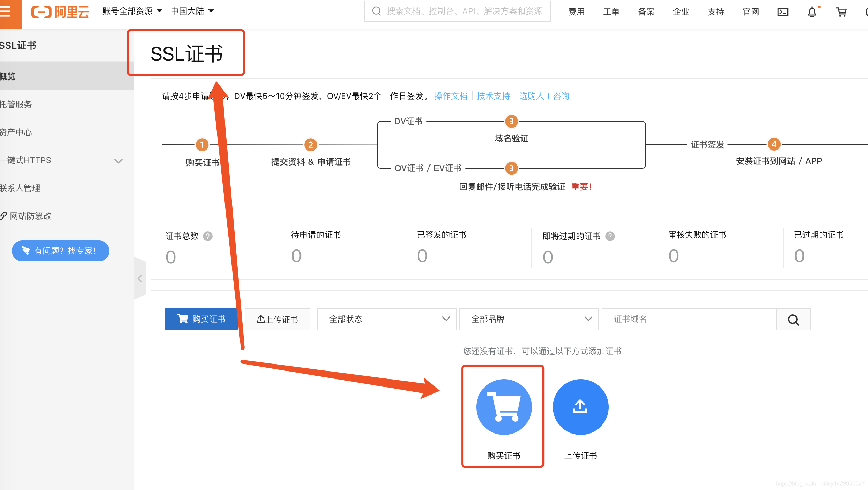Open the 企业 top menu
Viewport: 868px width, 490px height.
pyautogui.click(x=681, y=12)
